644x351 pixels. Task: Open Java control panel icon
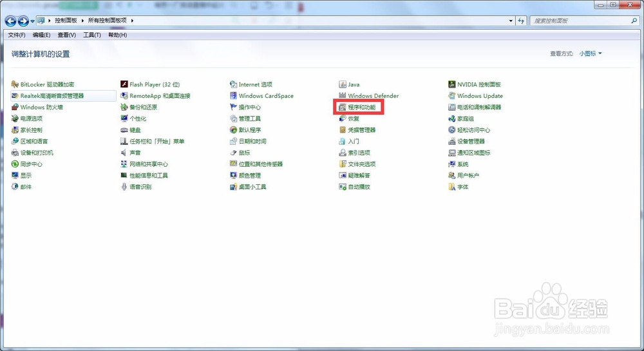click(343, 84)
